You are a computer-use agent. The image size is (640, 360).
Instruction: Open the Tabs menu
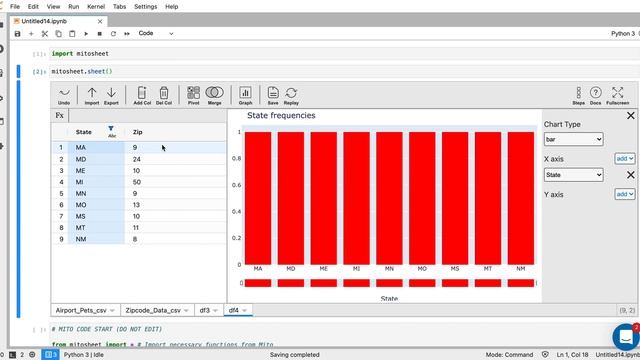tap(119, 7)
